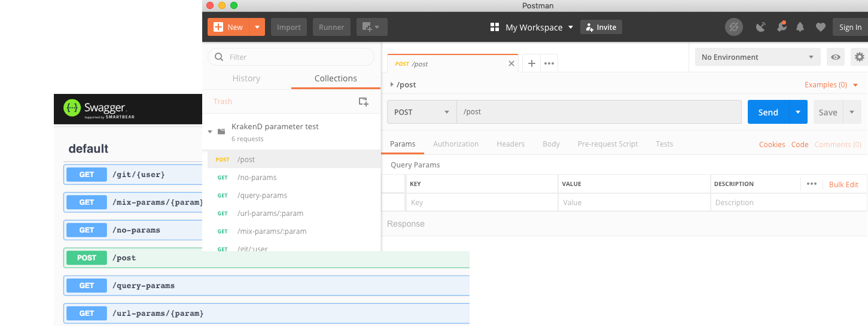
Task: Open the Save button dropdown arrow
Action: 852,112
